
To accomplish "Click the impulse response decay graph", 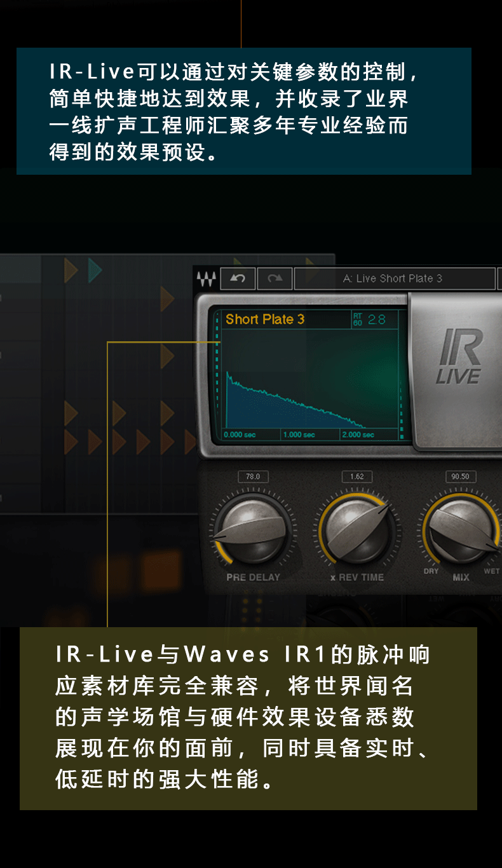I will 310,379.
